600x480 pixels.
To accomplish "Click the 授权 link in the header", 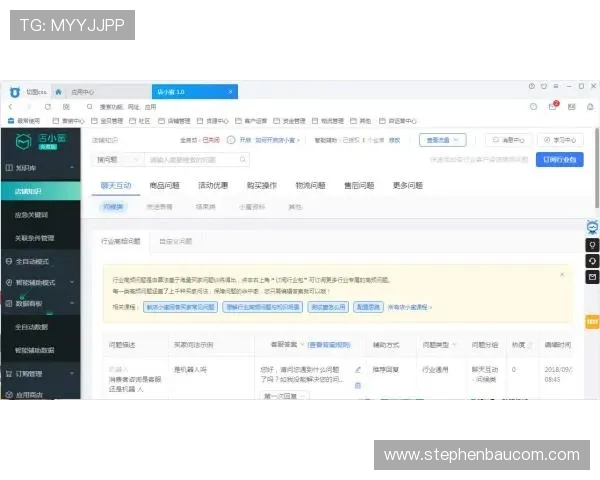I will coord(395,140).
